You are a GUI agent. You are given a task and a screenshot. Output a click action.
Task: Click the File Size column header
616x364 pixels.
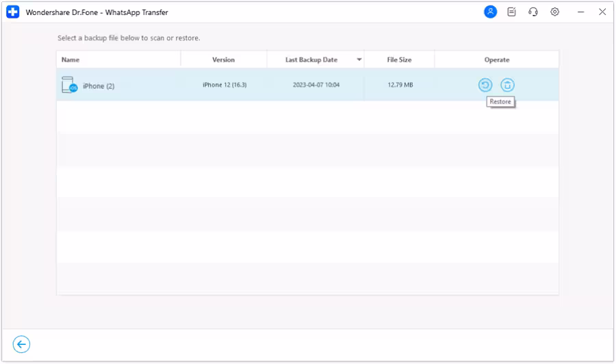(399, 60)
